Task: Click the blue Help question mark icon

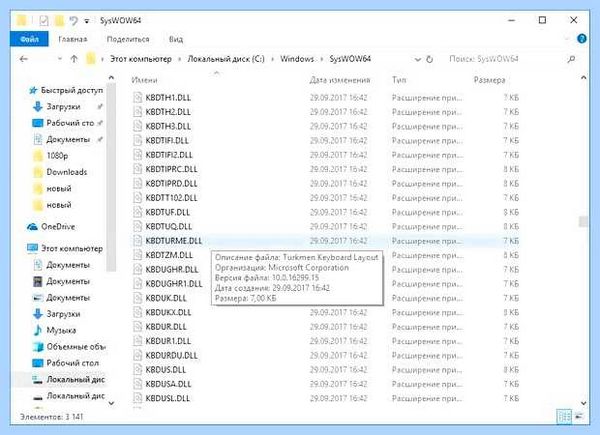Action: [582, 39]
